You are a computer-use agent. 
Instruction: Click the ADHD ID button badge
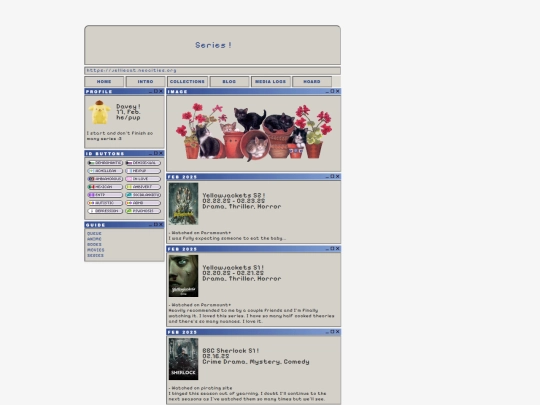(x=143, y=203)
